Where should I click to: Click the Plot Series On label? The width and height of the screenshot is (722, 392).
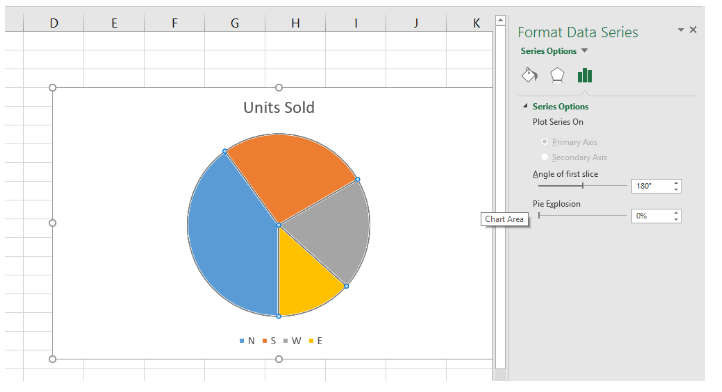558,122
